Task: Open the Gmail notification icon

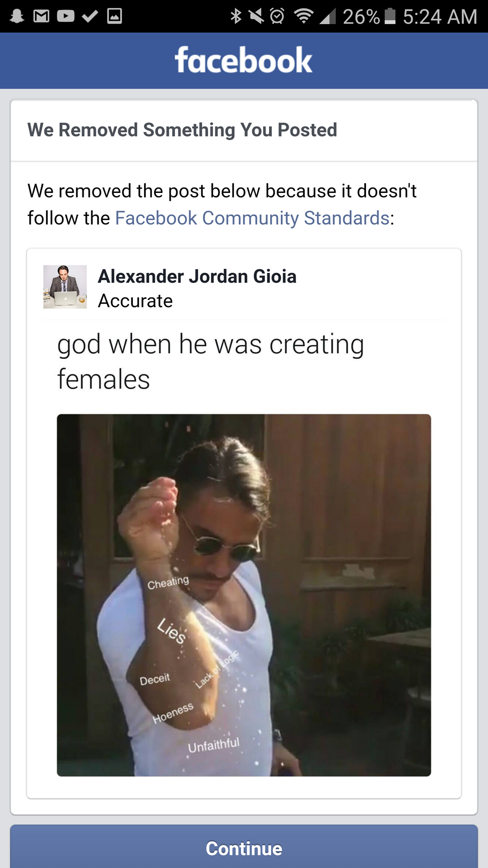Action: [x=41, y=16]
